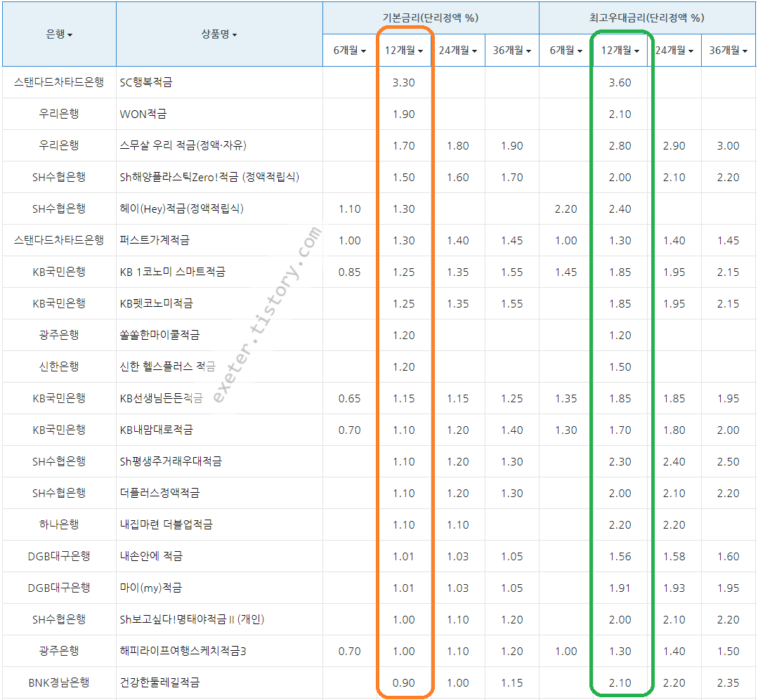Select 신한 헬스플러스 적금 product name
Screen dimensions: 758x700
tap(168, 366)
